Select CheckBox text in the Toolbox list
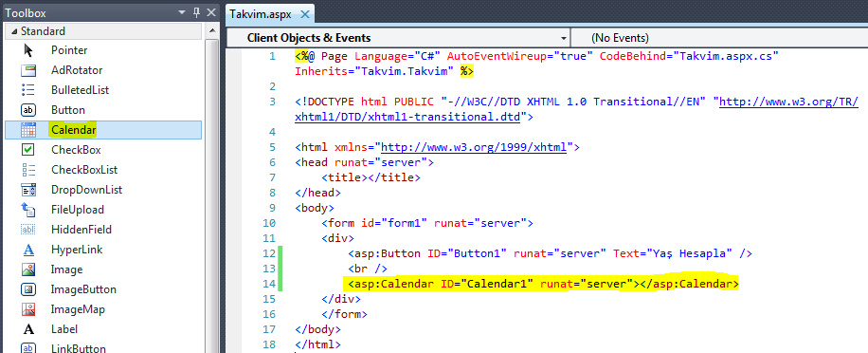This screenshot has height=353, width=868. (x=76, y=150)
